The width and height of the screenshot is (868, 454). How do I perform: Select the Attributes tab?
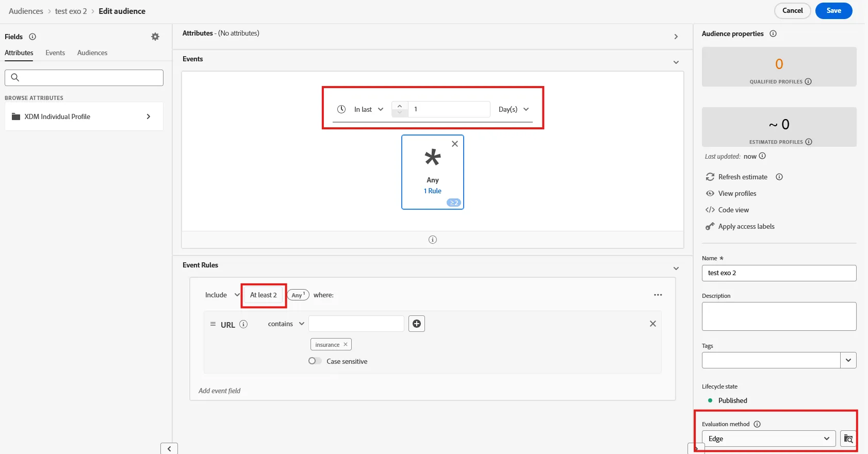coord(19,53)
